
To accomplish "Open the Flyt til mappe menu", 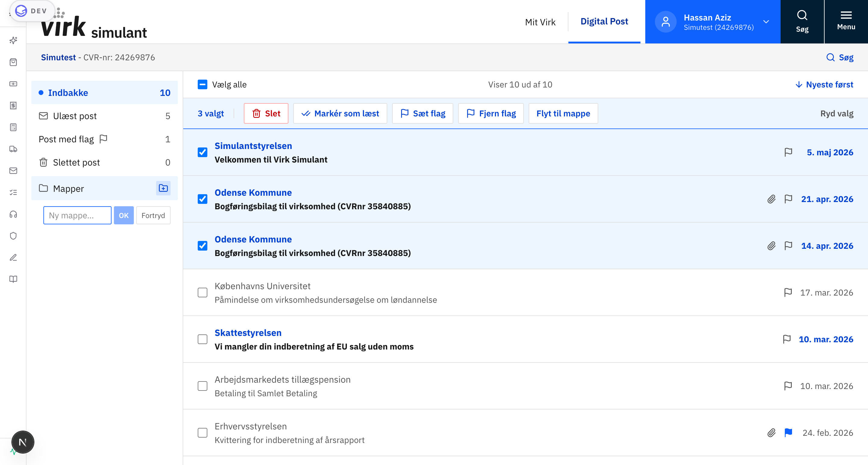I will coord(563,113).
